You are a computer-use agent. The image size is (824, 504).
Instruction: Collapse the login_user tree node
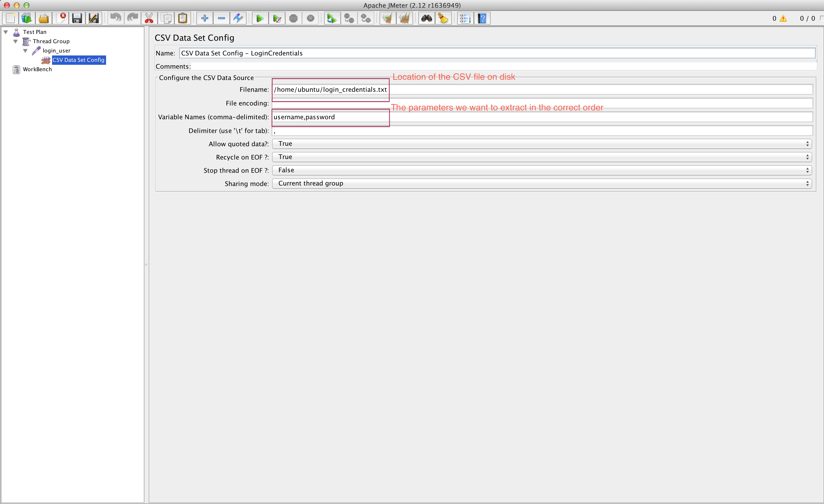point(26,51)
